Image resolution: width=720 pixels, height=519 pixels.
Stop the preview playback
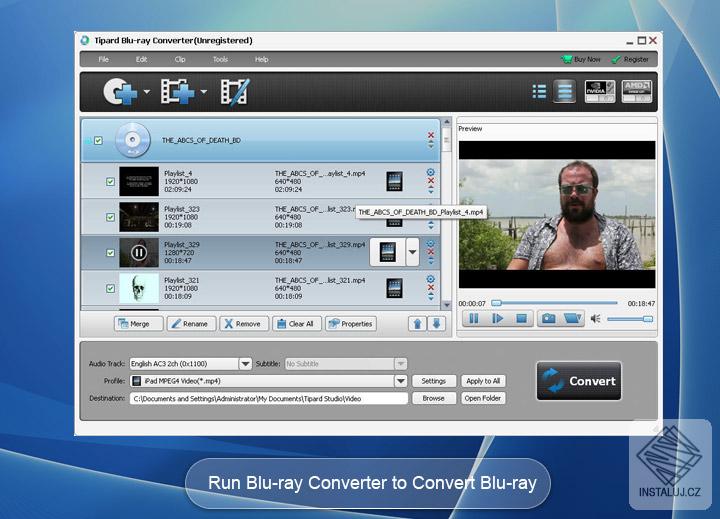click(x=521, y=318)
